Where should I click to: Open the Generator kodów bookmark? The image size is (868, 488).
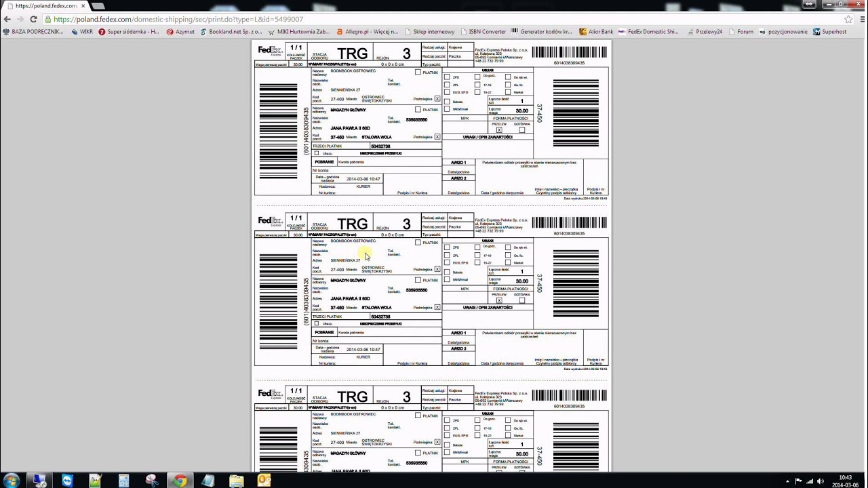click(542, 31)
